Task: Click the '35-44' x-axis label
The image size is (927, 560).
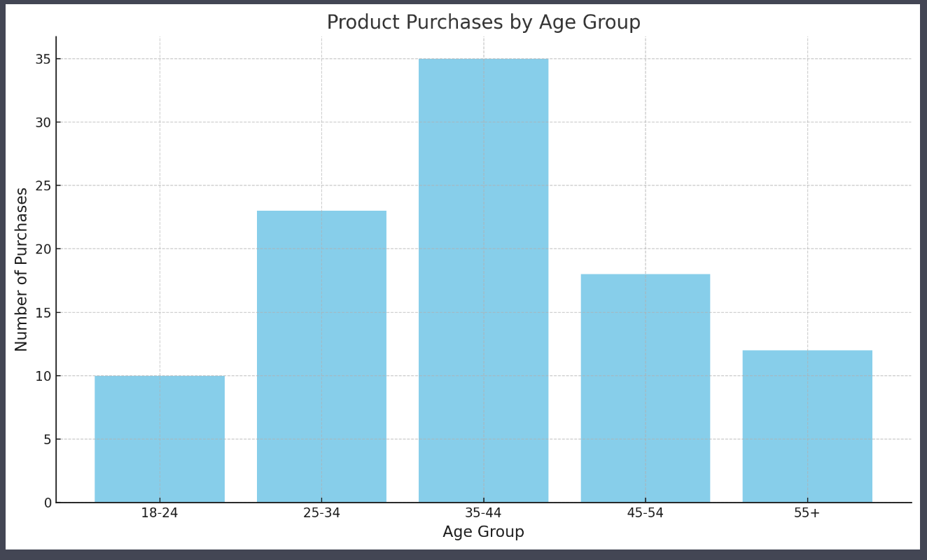Action: 483,513
